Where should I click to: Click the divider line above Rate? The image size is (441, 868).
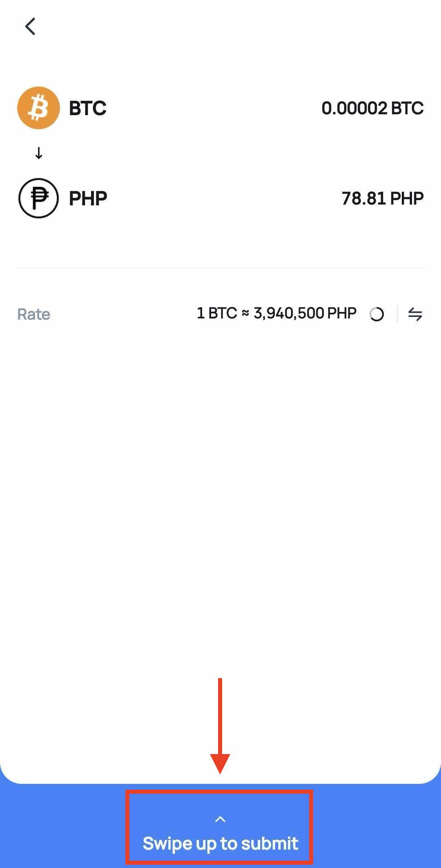tap(220, 268)
